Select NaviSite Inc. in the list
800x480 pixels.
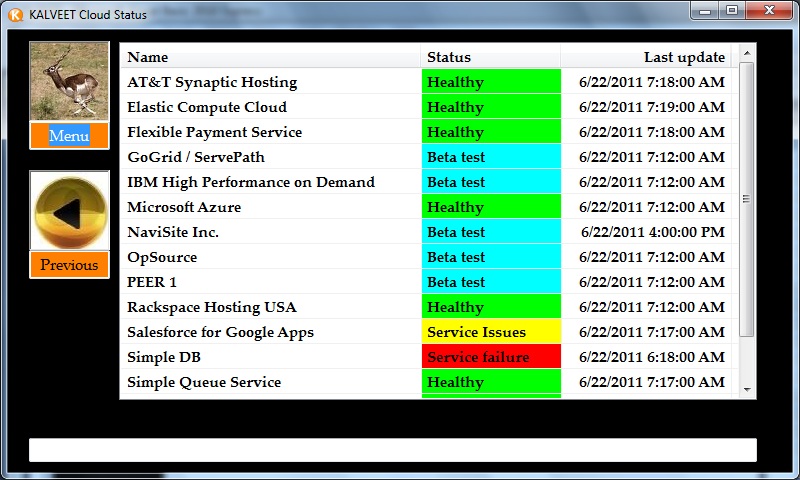pos(428,232)
